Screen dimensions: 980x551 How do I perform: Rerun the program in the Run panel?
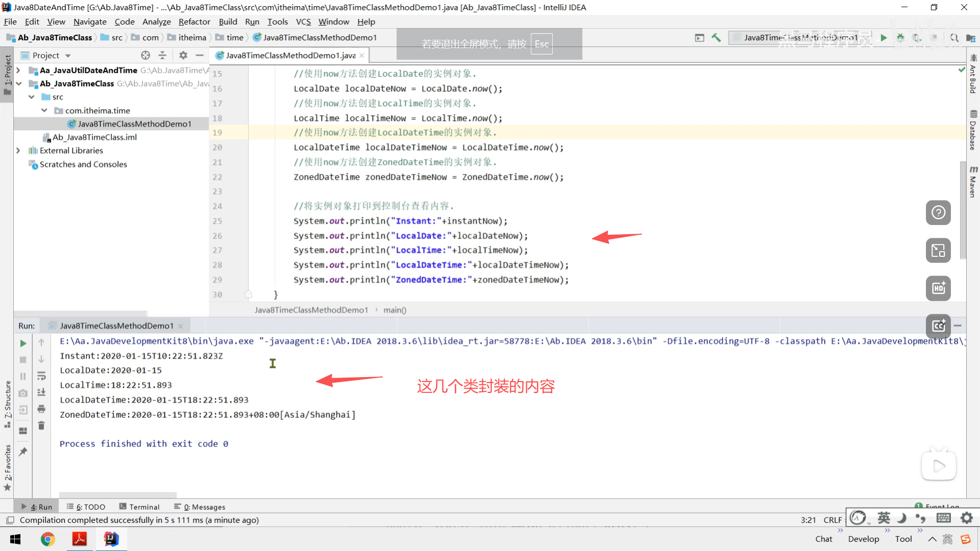coord(23,343)
